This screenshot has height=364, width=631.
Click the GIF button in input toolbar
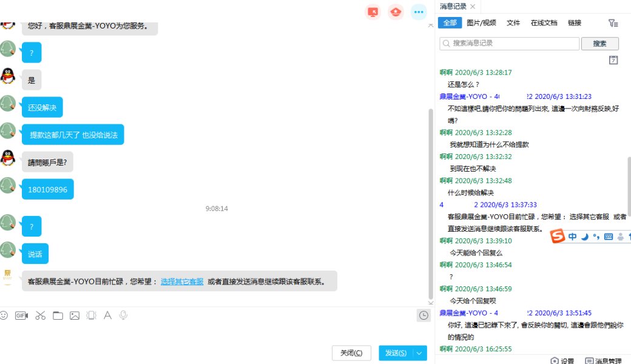21,315
